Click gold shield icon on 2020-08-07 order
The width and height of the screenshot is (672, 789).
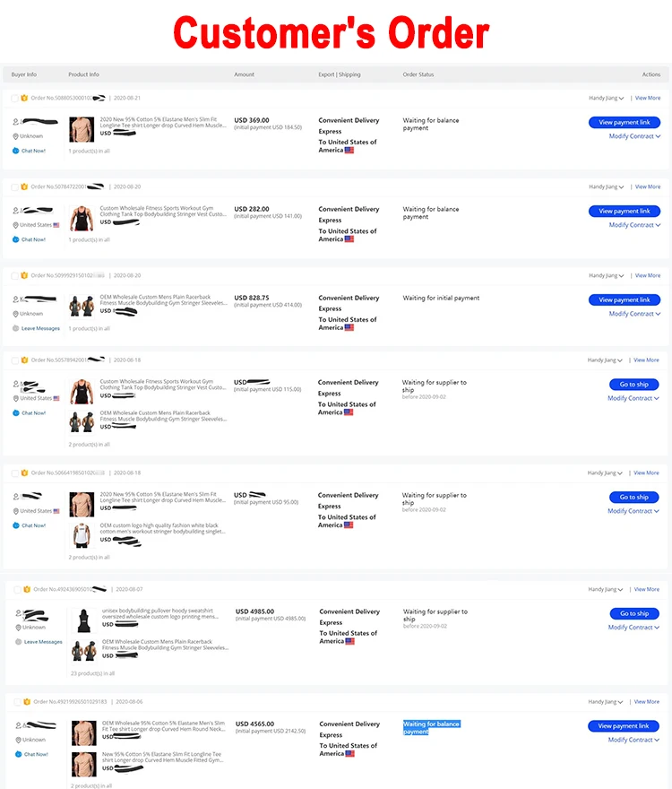26,589
